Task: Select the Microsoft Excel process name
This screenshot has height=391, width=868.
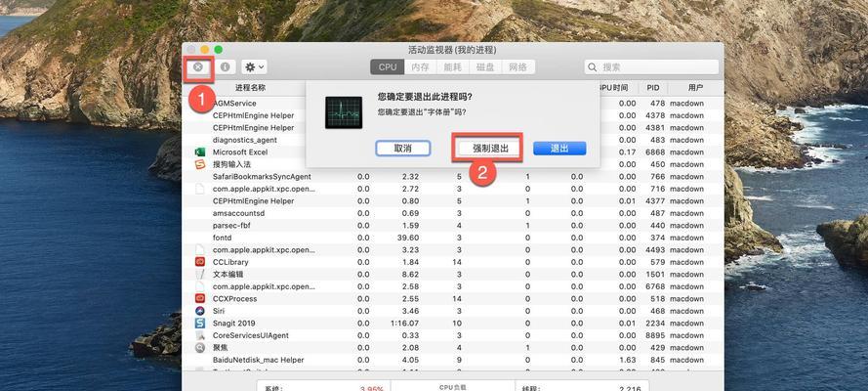Action: click(240, 152)
